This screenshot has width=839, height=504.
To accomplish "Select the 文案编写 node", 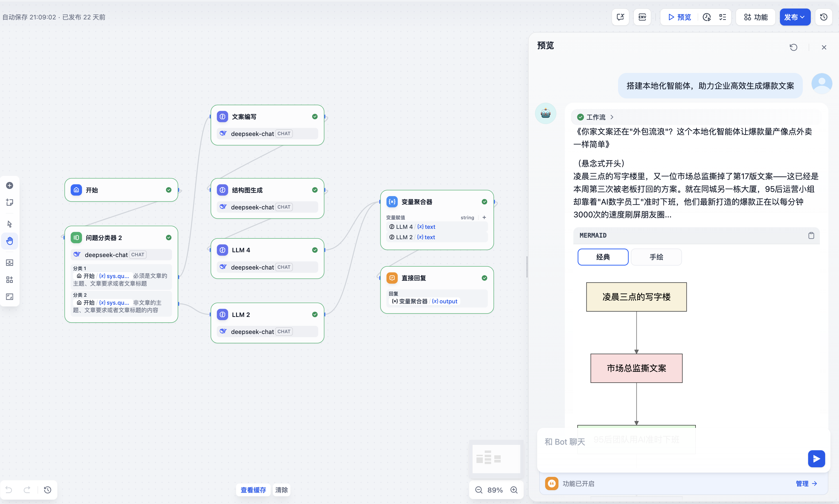I will 267,125.
